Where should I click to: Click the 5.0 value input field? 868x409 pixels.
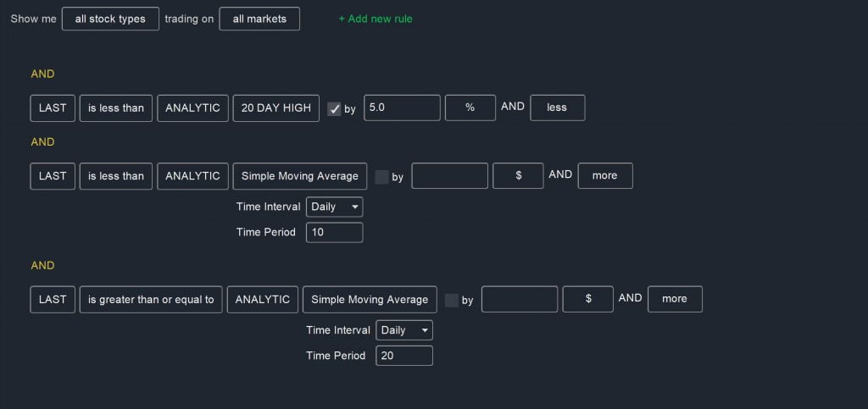pos(402,108)
